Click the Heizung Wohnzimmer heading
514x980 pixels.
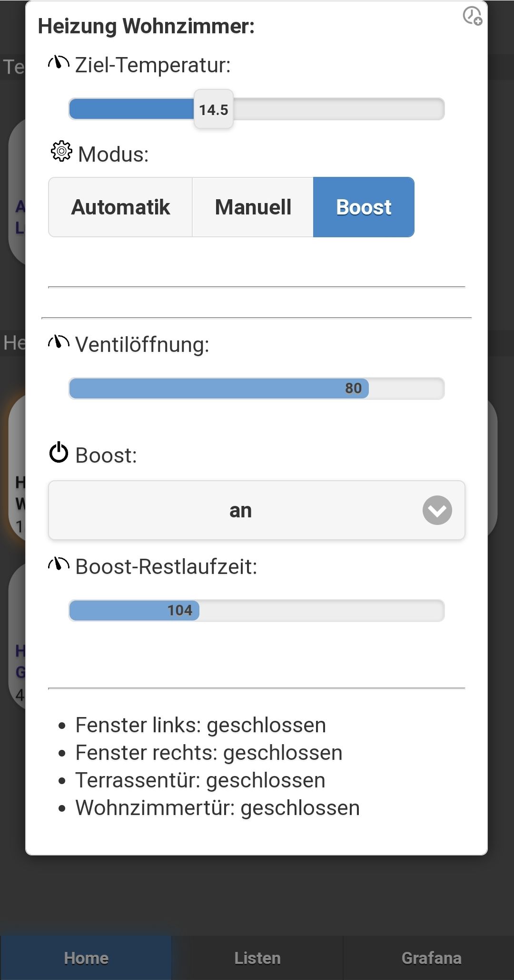click(x=146, y=26)
